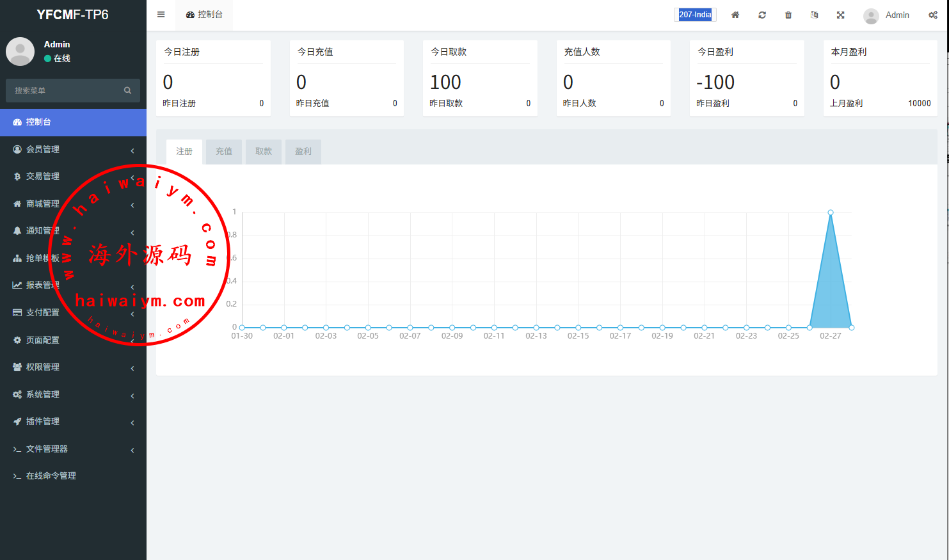Toggle fullscreen with the expand icon
949x560 pixels.
(x=841, y=15)
